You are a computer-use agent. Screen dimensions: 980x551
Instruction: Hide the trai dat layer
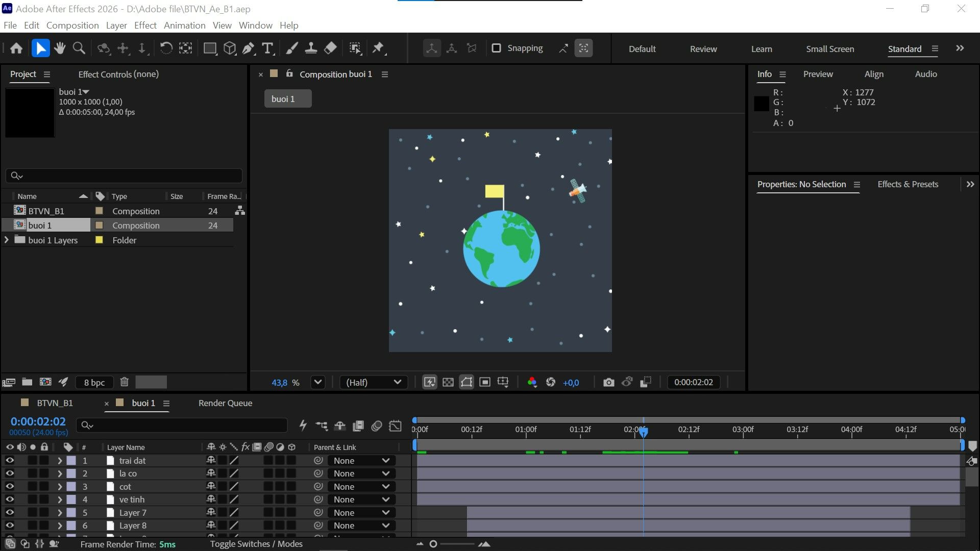coord(10,460)
